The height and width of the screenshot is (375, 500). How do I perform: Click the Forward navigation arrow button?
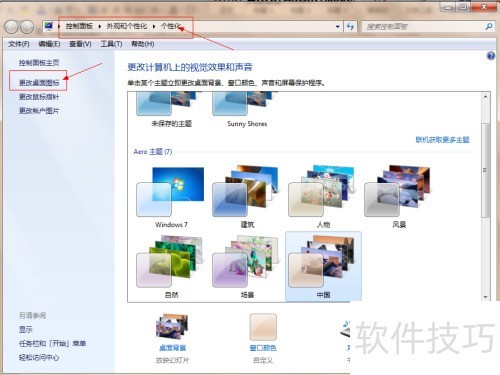click(27, 27)
